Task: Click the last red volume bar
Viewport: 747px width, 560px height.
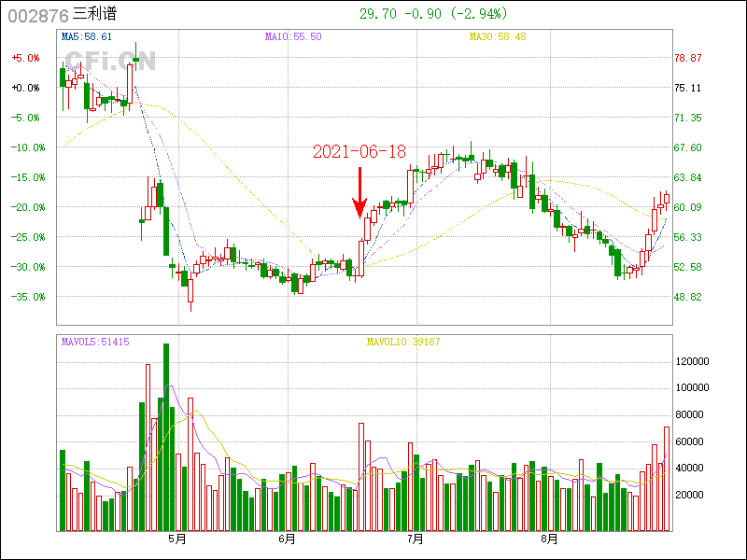Action: [x=667, y=479]
